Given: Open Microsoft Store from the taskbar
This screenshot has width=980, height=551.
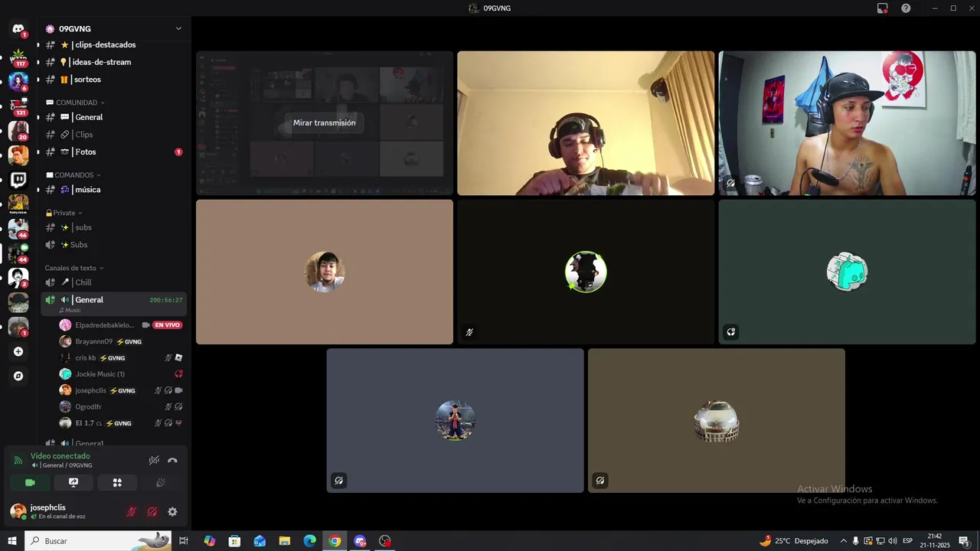Looking at the screenshot, I should pos(234,541).
